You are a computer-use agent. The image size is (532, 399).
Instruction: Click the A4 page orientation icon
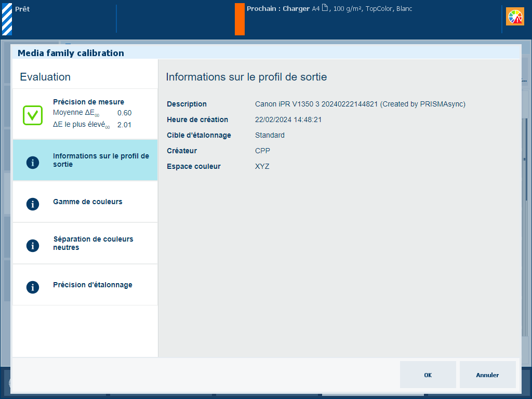pyautogui.click(x=325, y=8)
